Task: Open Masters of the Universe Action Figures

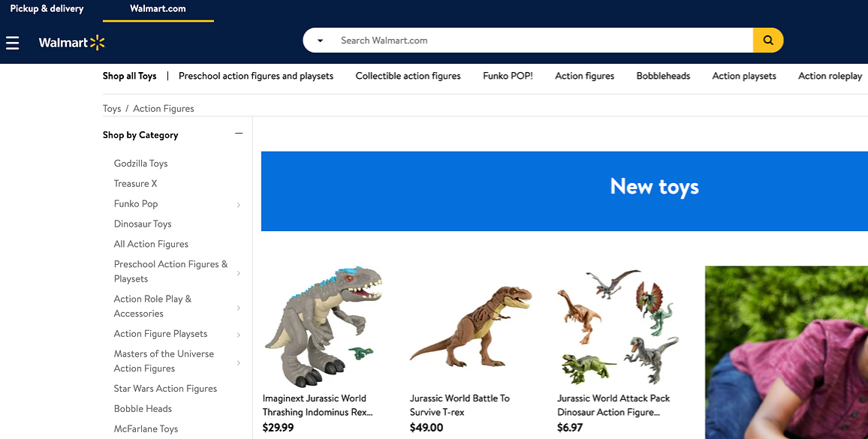Action: pos(164,361)
